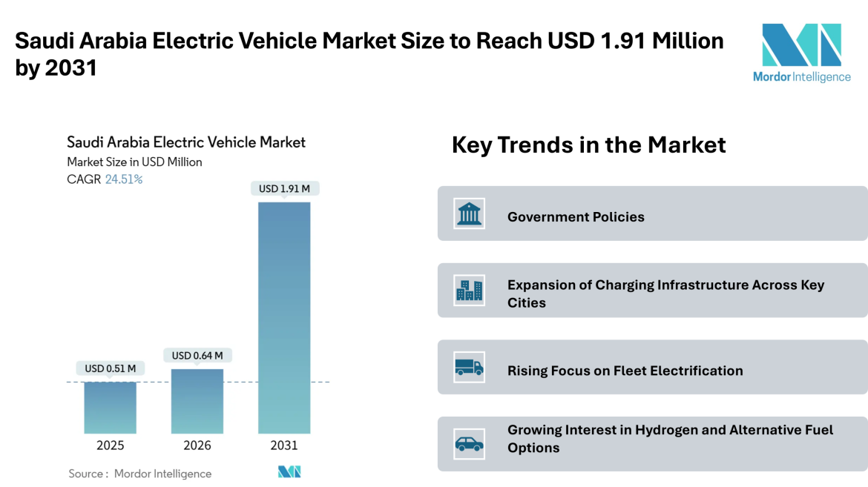Image resolution: width=868 pixels, height=487 pixels.
Task: Select the 2025 bar in the chart
Action: [x=110, y=407]
